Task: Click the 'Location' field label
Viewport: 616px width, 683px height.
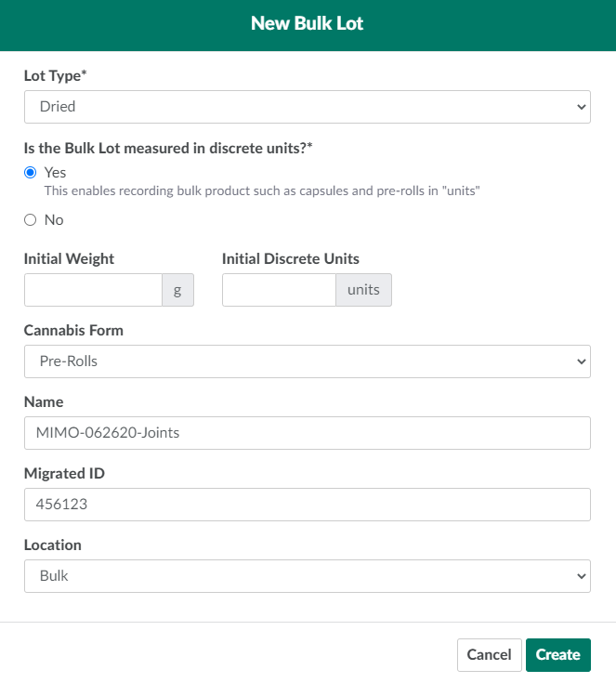Action: click(53, 545)
